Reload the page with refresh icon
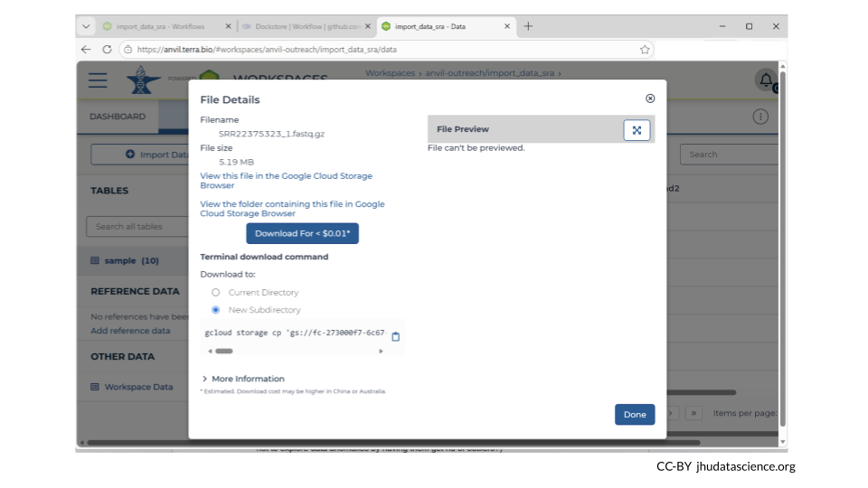 (107, 49)
